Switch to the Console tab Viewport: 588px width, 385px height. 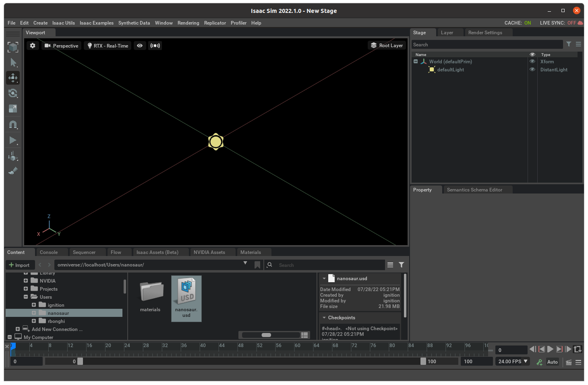pos(49,252)
